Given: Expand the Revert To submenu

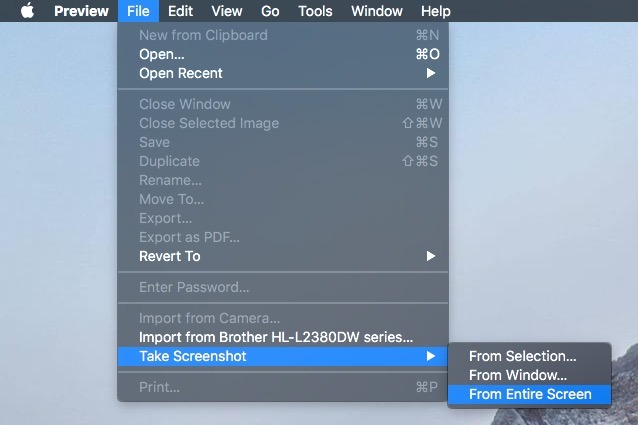Looking at the screenshot, I should pyautogui.click(x=283, y=256).
